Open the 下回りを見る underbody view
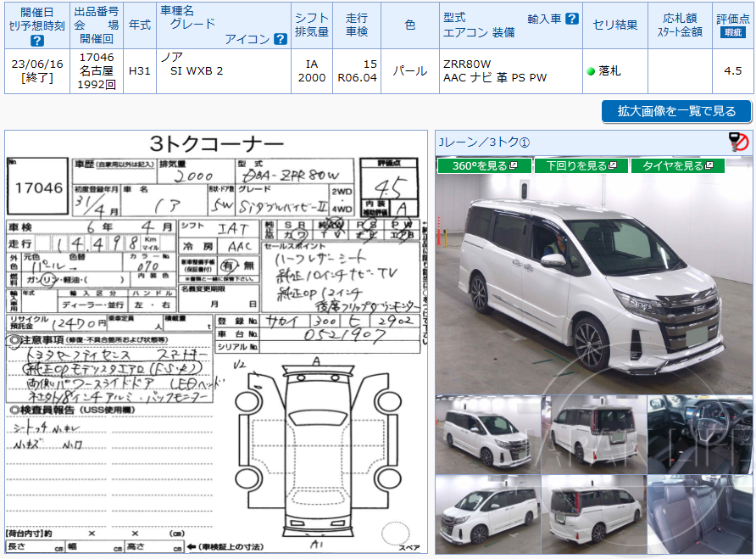This screenshot has width=756, height=559. (581, 164)
